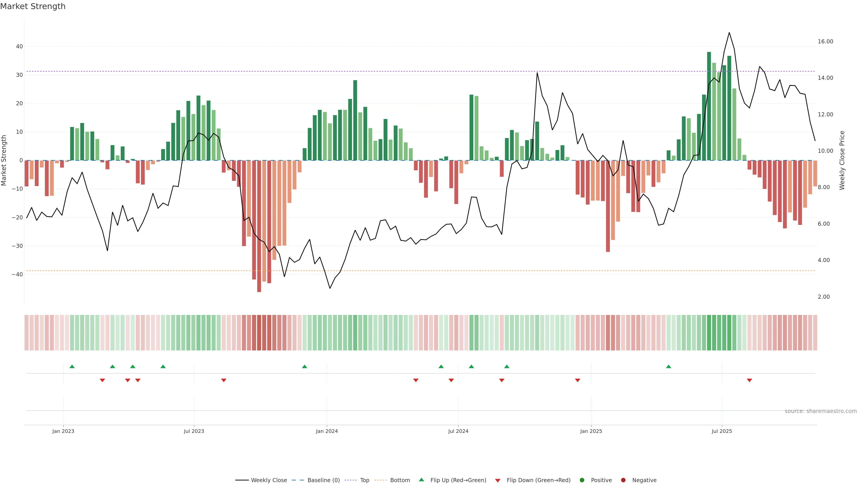Click the first green flip-up marker near Jan 2023
This screenshot has height=488, width=868.
point(72,366)
